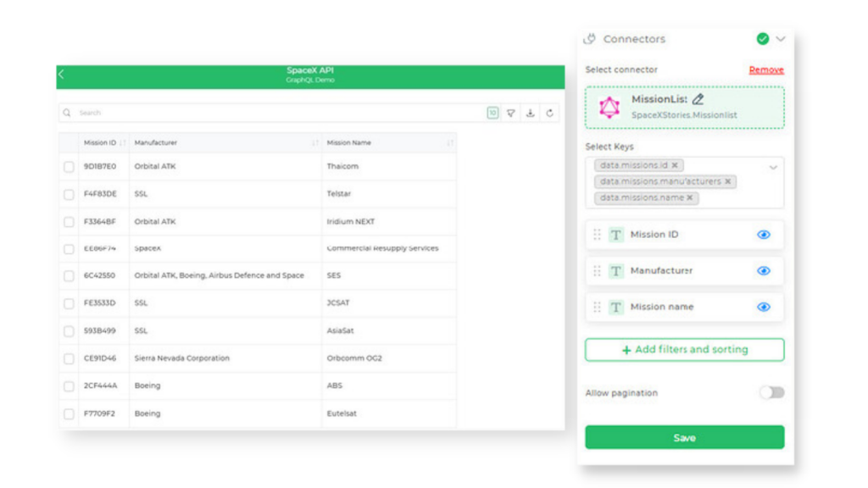Toggle the Allow pagination switch
The width and height of the screenshot is (868, 488).
tap(771, 392)
